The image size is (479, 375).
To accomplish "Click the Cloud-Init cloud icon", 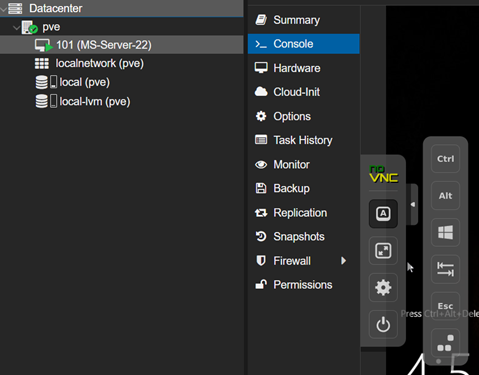I will [261, 92].
